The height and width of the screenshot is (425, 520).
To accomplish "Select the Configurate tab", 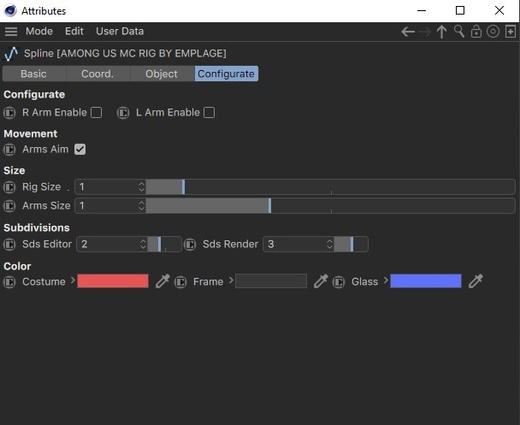I will coord(226,74).
